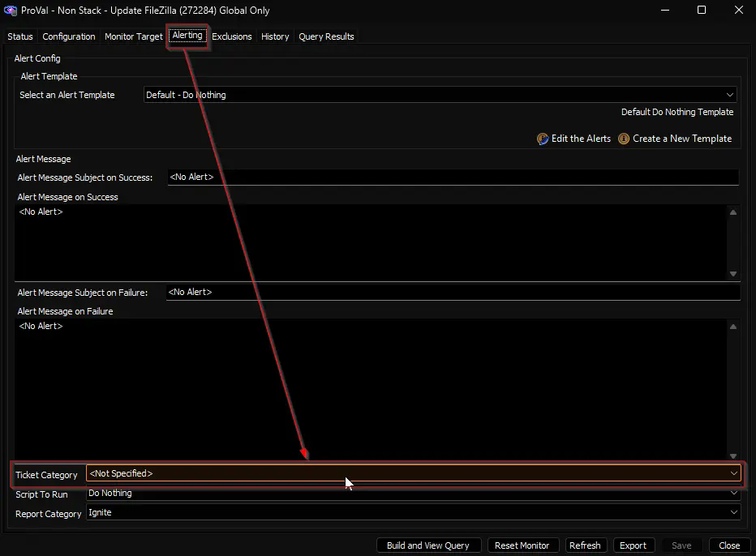756x556 pixels.
Task: Click the ProVal app icon in title bar
Action: tap(10, 10)
